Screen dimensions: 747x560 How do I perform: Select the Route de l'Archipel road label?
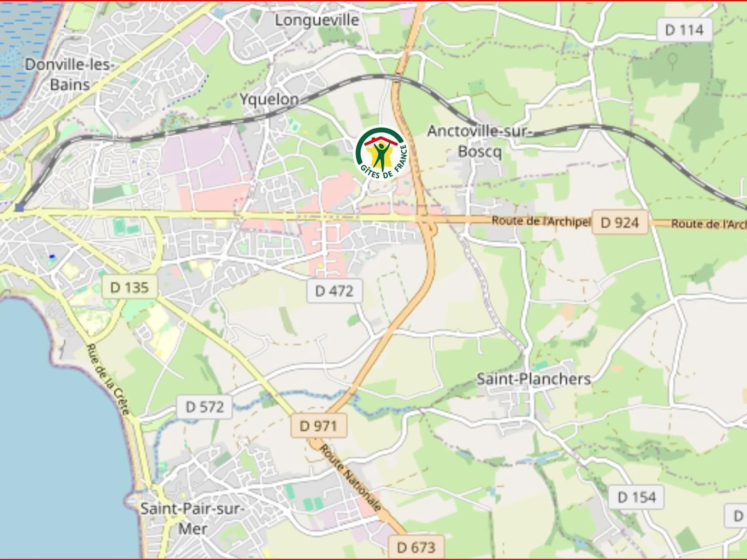[x=541, y=221]
